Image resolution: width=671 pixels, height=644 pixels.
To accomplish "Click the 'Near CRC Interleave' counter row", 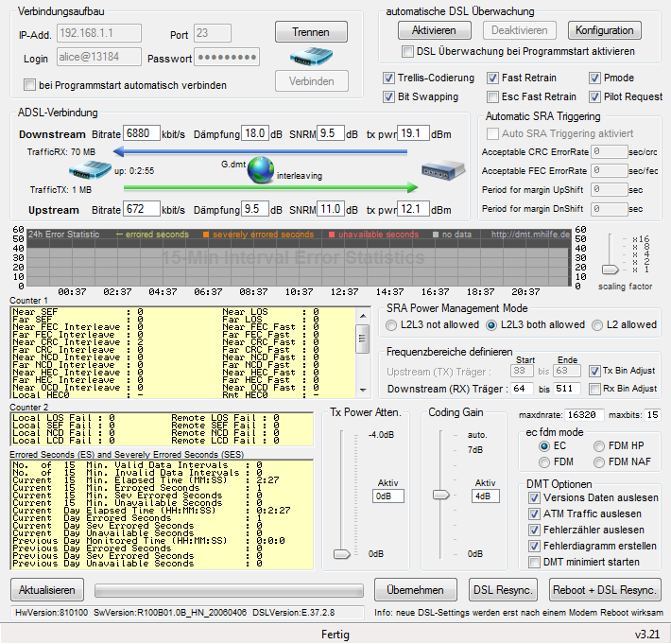I will click(77, 342).
